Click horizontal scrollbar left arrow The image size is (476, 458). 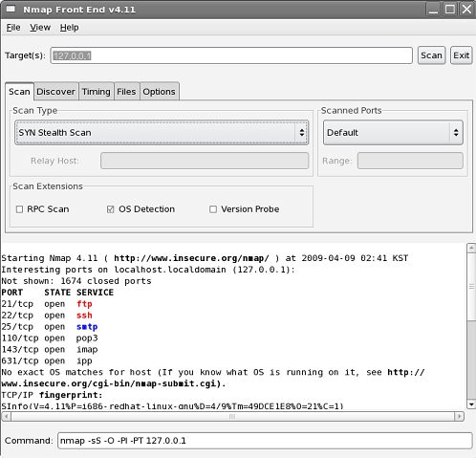tap(7, 416)
